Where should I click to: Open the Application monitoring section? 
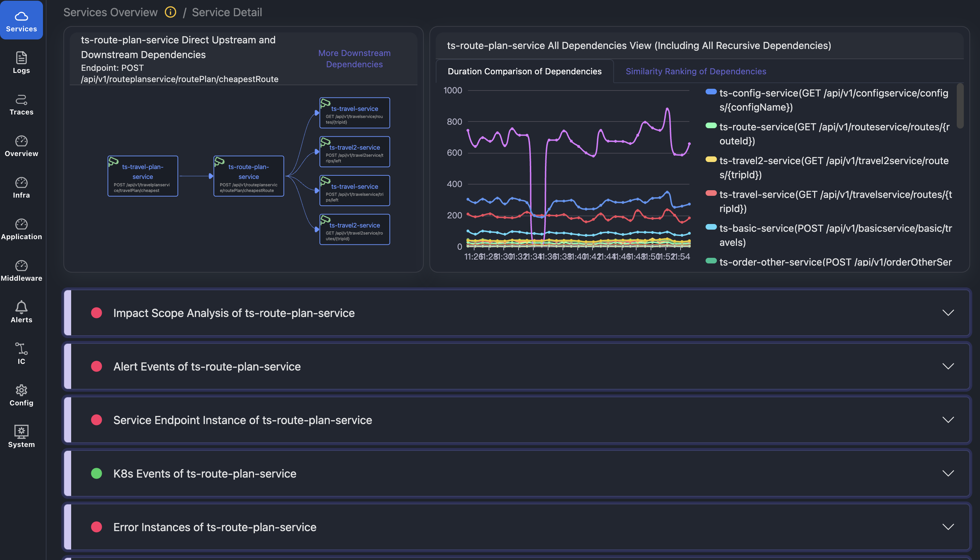pyautogui.click(x=21, y=228)
